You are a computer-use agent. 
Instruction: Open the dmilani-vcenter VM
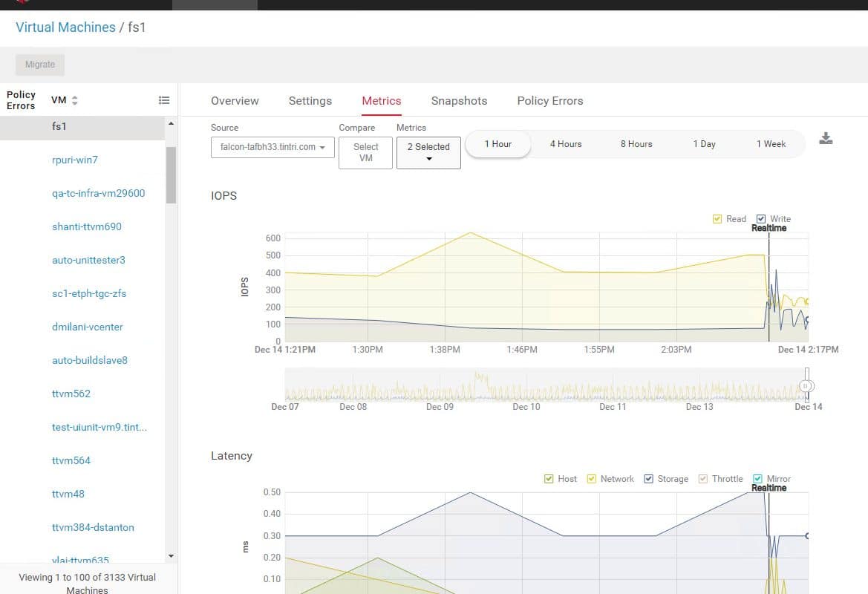88,327
